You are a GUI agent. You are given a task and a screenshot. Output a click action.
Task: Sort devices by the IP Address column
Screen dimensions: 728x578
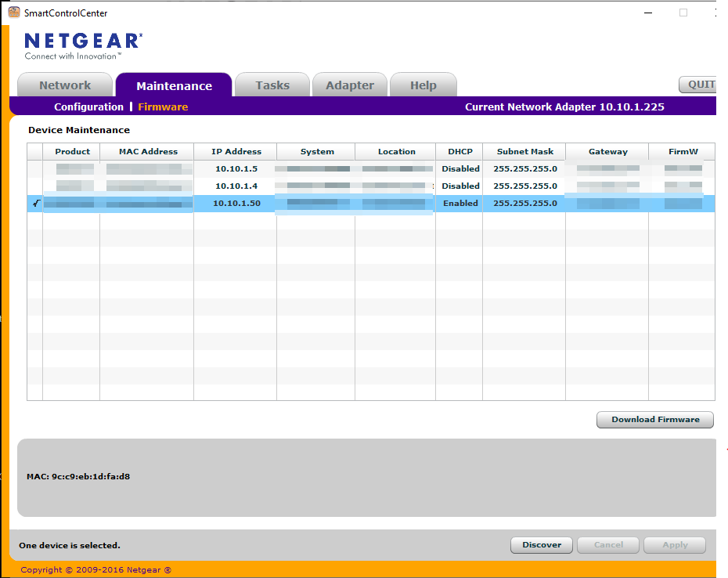click(236, 151)
